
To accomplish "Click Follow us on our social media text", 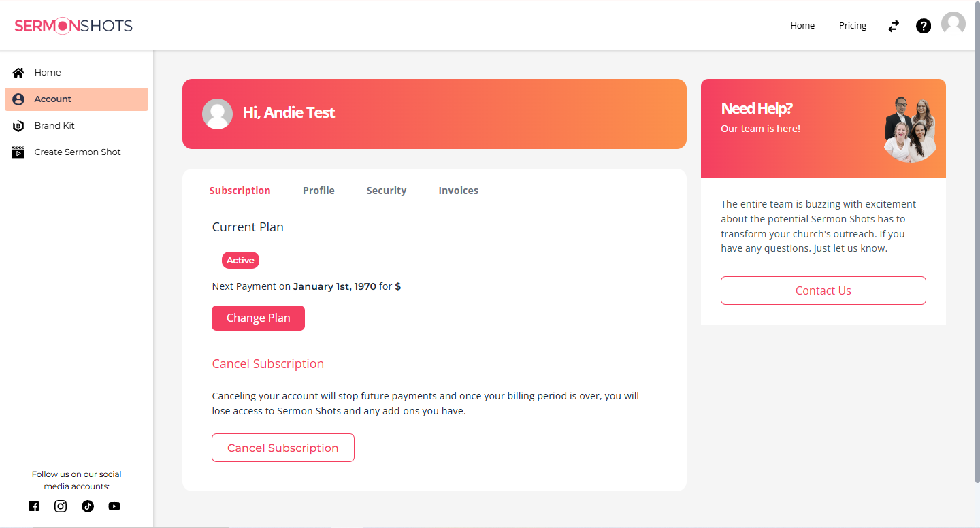I will [x=76, y=480].
